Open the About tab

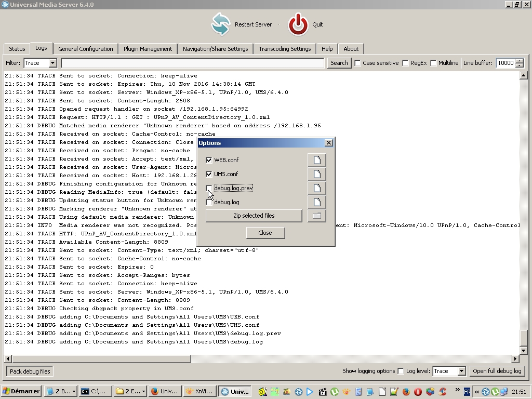351,49
